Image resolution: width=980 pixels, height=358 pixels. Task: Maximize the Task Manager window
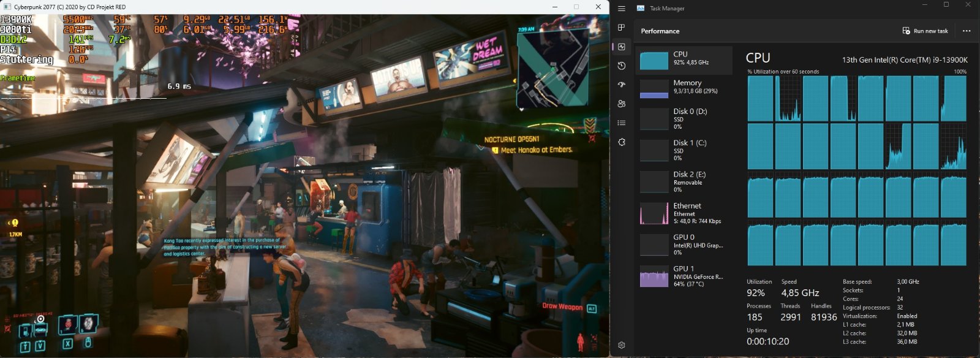point(946,5)
